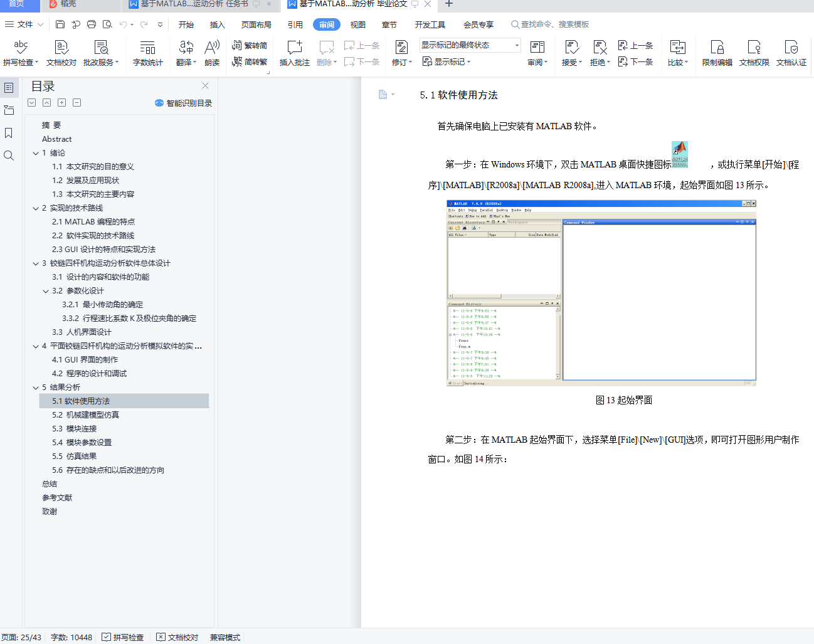Collapse the 3.2 参数化设计 outline node
This screenshot has height=644, width=814.
click(x=46, y=291)
